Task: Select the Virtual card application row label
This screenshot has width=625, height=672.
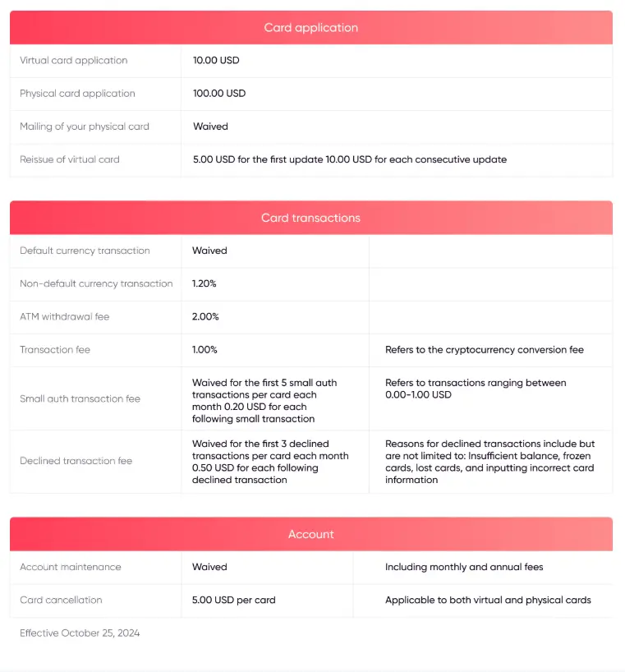Action: coord(74,61)
